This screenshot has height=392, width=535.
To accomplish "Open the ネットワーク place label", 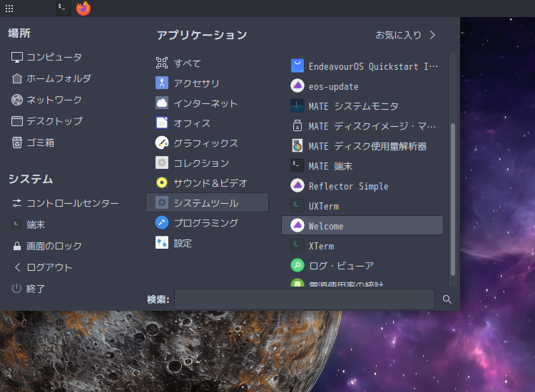I will (x=54, y=100).
